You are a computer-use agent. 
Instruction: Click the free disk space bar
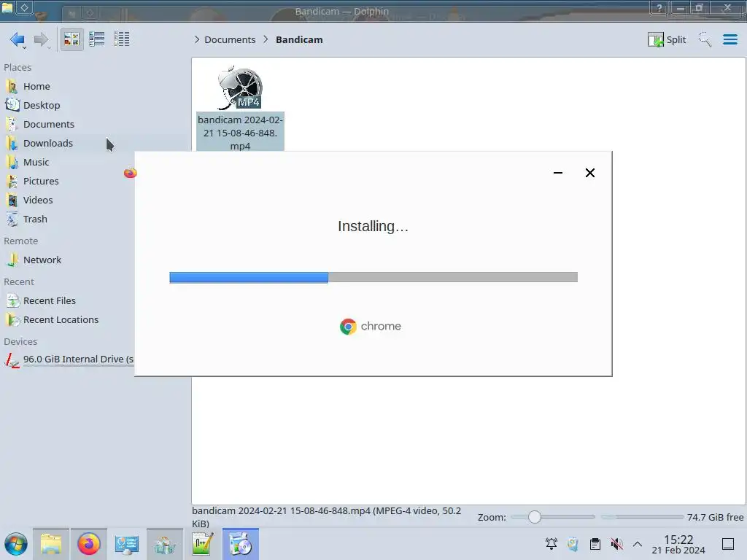(642, 517)
